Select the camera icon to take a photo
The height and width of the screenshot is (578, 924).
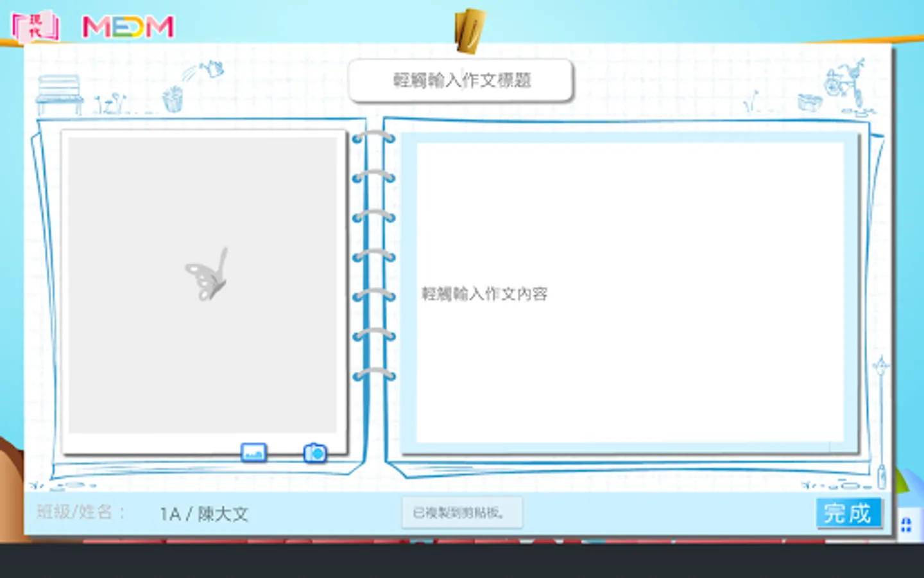pos(314,452)
